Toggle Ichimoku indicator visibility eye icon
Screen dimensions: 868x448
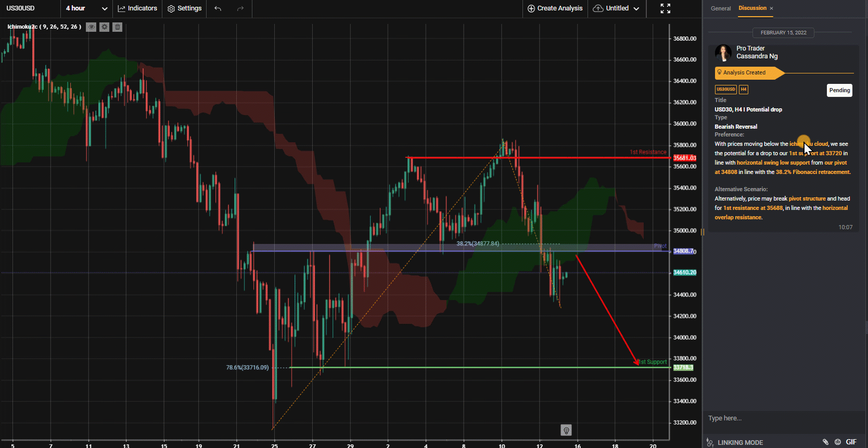click(x=91, y=27)
